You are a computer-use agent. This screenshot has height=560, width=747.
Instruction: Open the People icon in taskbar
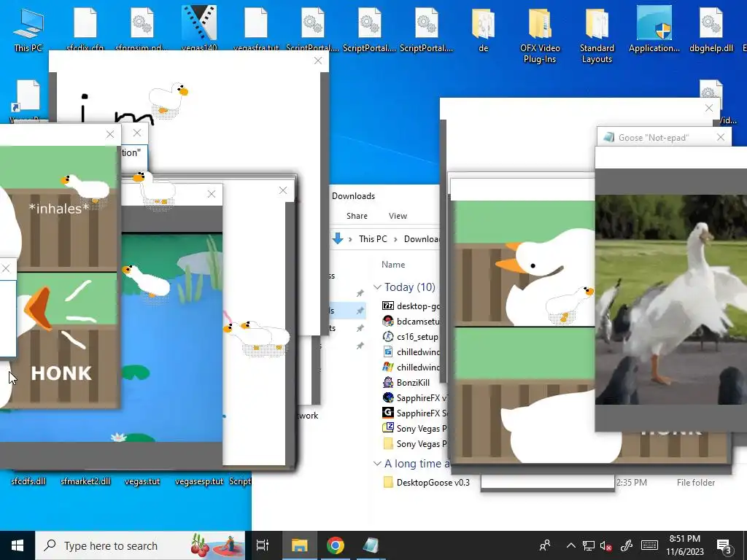pos(544,545)
